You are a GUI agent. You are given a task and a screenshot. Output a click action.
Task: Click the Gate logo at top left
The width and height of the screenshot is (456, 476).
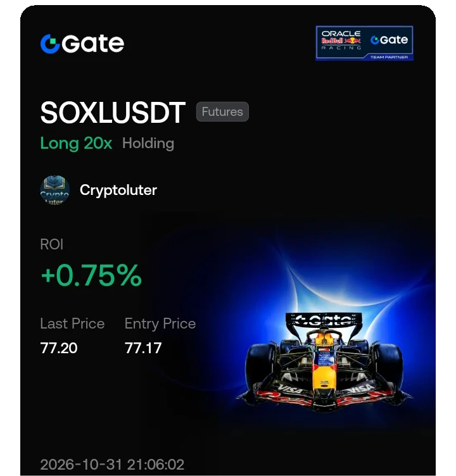[x=82, y=44]
